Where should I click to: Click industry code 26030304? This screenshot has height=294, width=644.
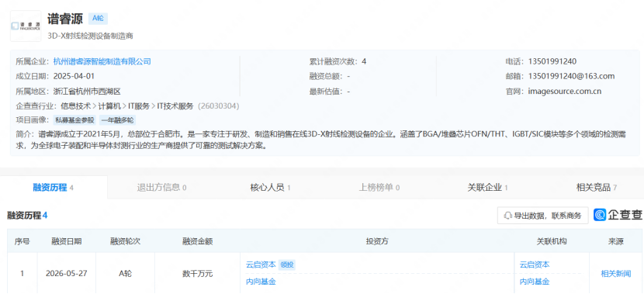coord(219,106)
